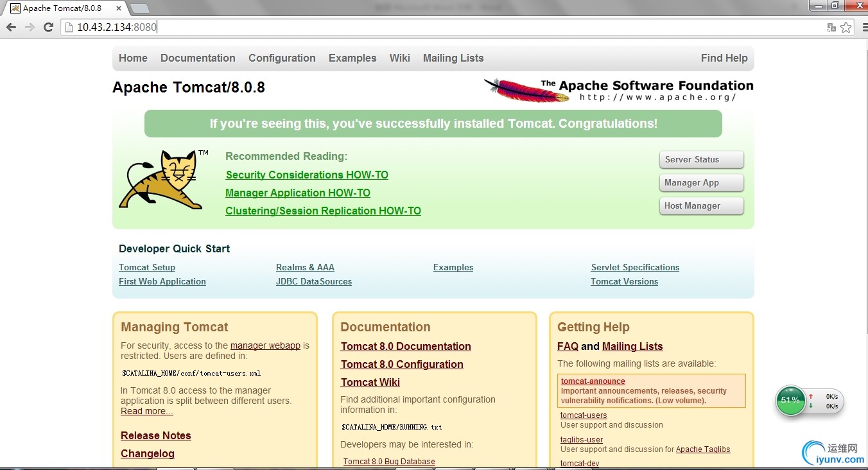The width and height of the screenshot is (868, 470).
Task: Open the translate page icon in address bar
Action: click(831, 27)
